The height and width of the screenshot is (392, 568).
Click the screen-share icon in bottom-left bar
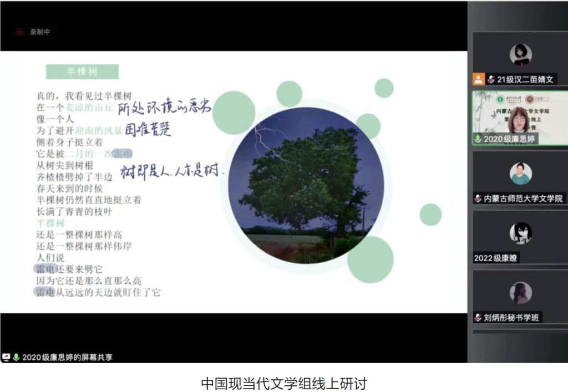tap(7, 357)
